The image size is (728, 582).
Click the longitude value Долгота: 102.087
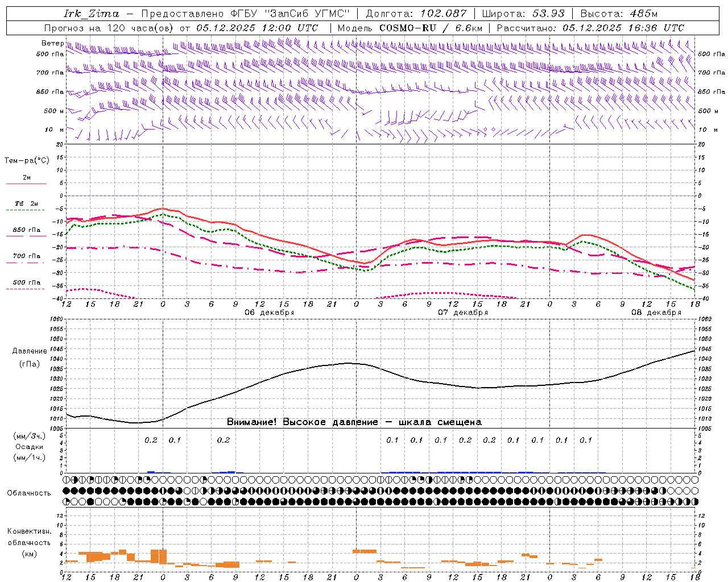(x=416, y=14)
